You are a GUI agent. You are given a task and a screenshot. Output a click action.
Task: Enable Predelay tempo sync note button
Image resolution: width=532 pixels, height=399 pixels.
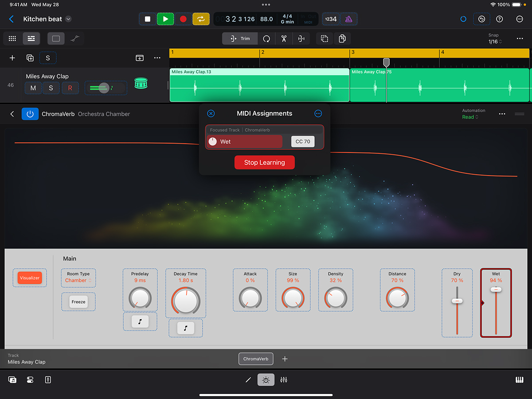[140, 322]
